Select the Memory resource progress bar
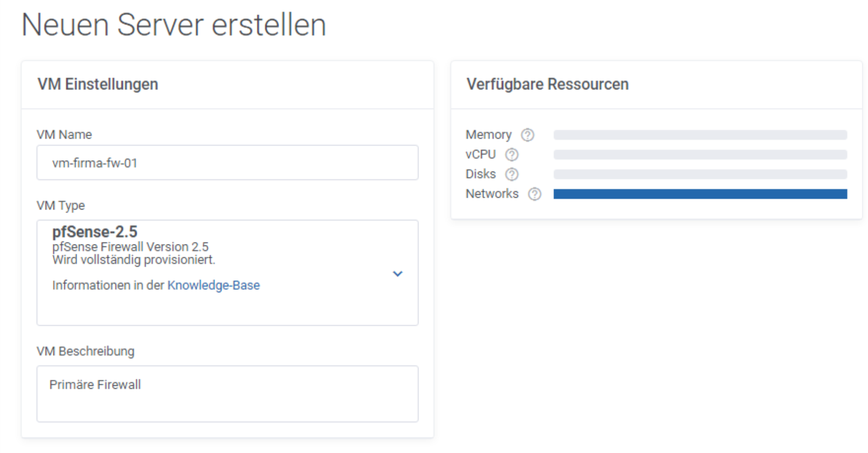The height and width of the screenshot is (453, 868). click(x=700, y=135)
